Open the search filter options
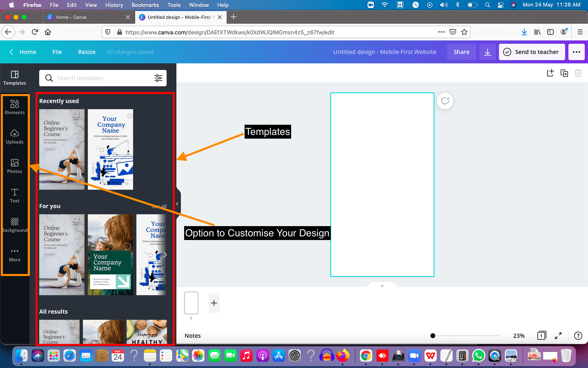588x368 pixels. [x=158, y=78]
